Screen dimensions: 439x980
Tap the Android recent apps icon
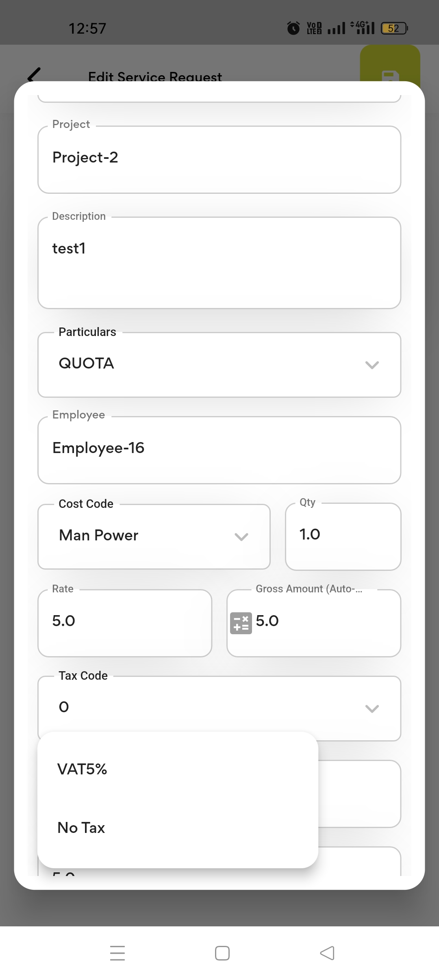(x=117, y=953)
